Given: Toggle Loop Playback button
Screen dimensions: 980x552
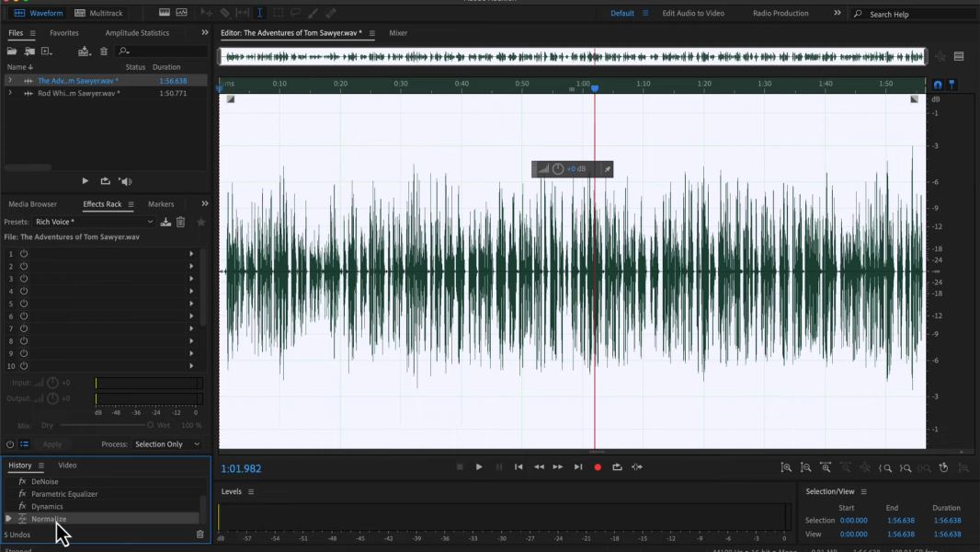Looking at the screenshot, I should (x=617, y=467).
